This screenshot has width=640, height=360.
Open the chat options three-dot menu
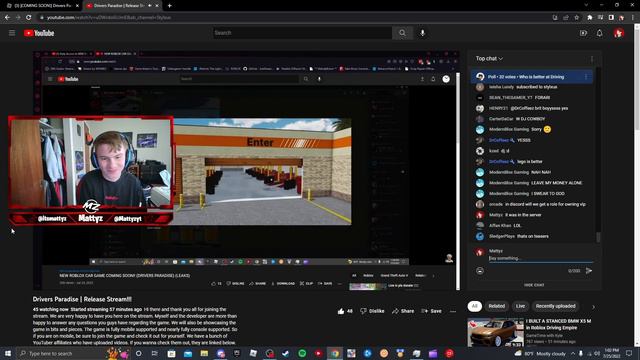[592, 59]
